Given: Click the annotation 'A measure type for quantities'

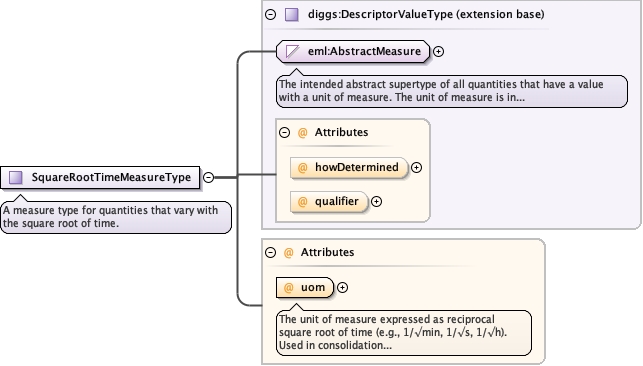Looking at the screenshot, I should 116,217.
